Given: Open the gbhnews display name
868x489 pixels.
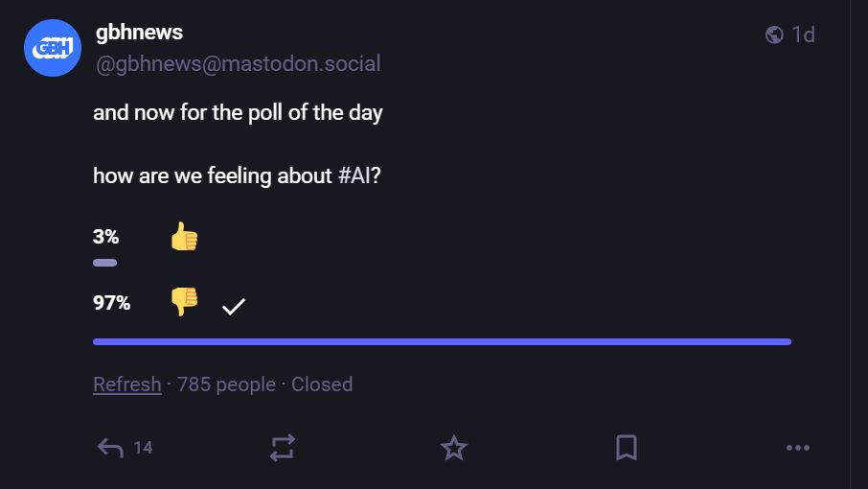Looking at the screenshot, I should [140, 32].
